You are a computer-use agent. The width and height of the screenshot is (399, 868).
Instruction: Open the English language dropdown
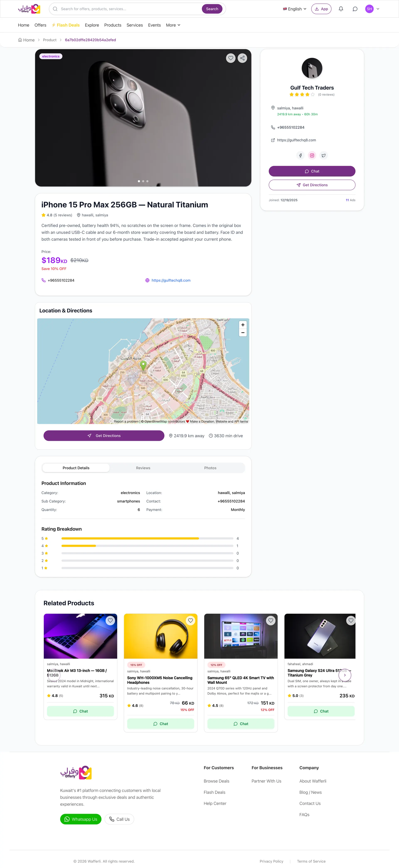tap(295, 9)
